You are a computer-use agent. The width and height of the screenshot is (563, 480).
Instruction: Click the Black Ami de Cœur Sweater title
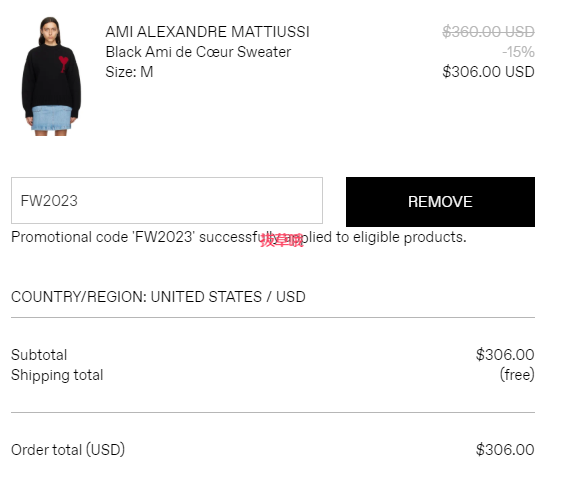tap(198, 52)
